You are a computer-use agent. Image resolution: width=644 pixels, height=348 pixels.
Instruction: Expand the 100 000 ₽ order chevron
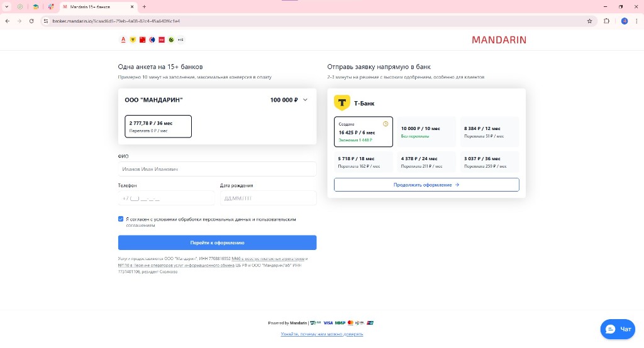click(306, 100)
